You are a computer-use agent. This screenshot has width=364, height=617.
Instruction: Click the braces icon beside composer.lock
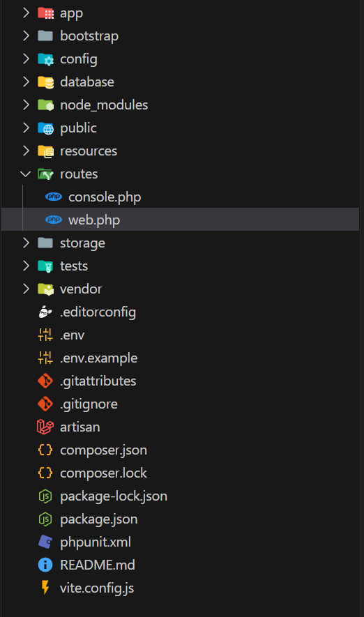click(45, 473)
